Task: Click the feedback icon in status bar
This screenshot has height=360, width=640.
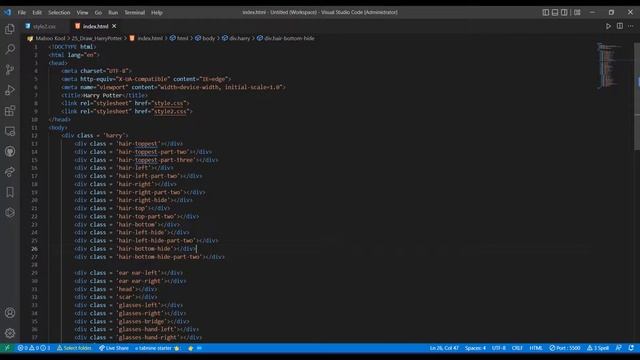Action: (619, 348)
